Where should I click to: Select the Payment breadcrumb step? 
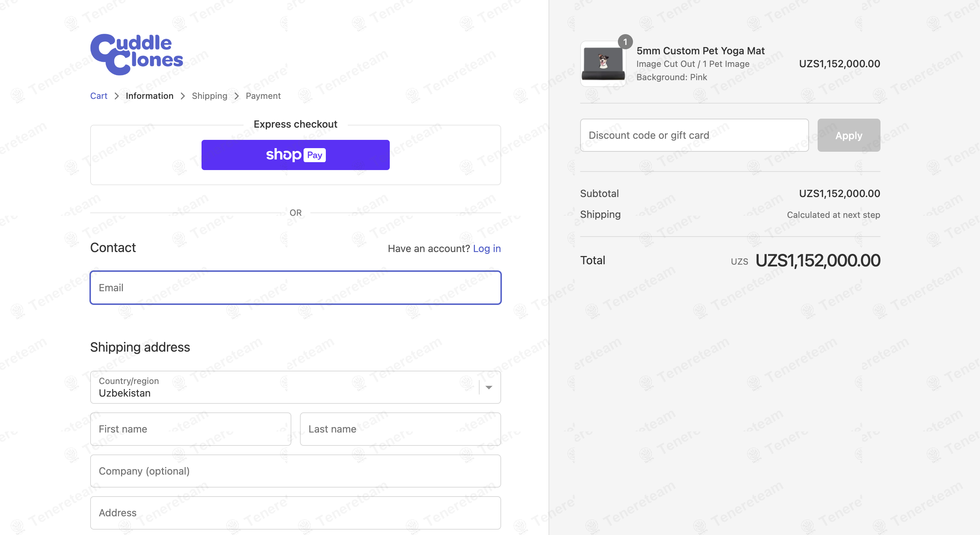pos(263,96)
